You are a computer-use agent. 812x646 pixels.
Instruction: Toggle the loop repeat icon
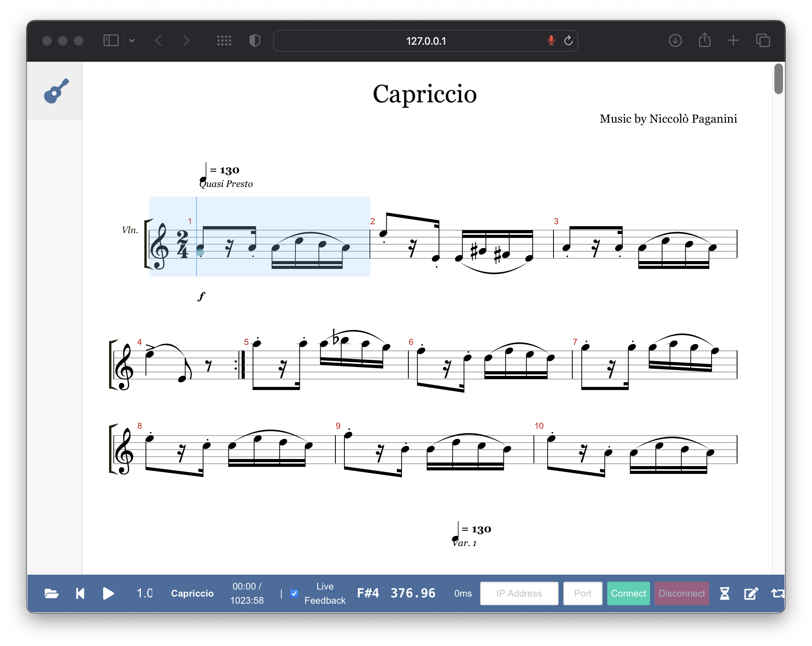[777, 593]
